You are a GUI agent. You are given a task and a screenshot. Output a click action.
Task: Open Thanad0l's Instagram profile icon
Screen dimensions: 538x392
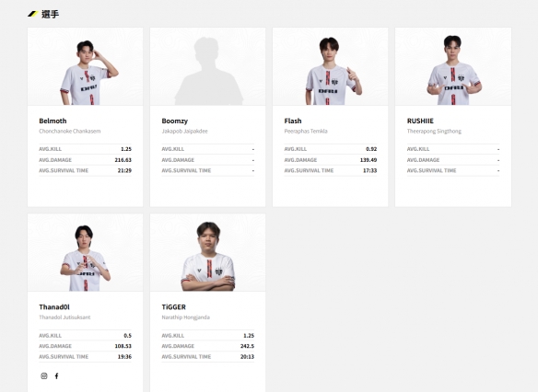44,375
